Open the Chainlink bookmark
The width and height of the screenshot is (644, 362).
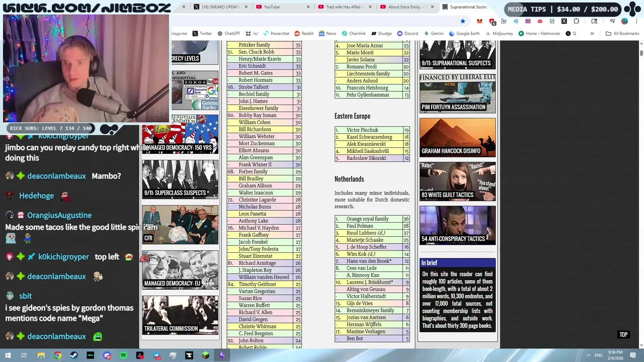point(354,34)
